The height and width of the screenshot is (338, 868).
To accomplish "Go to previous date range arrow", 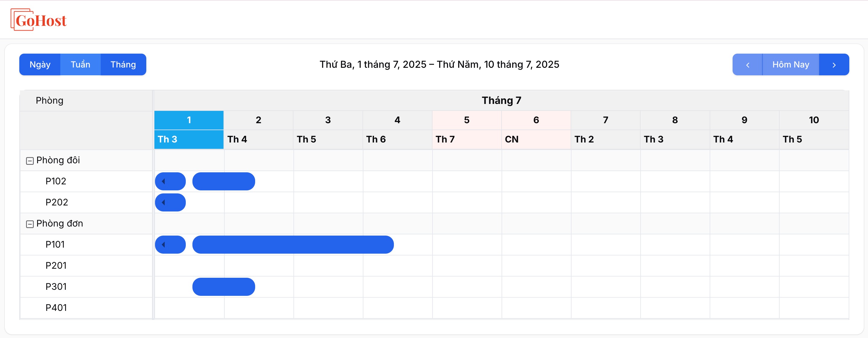I will [x=747, y=65].
